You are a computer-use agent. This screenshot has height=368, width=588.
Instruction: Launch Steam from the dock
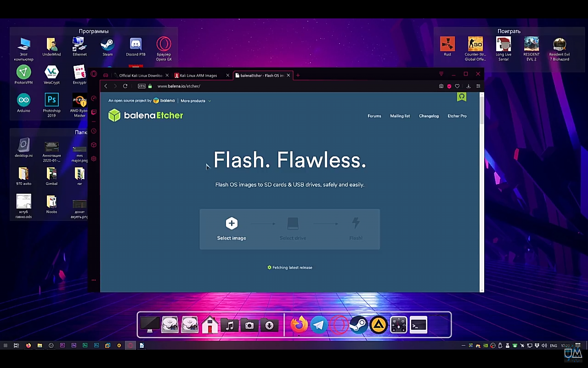pos(358,325)
